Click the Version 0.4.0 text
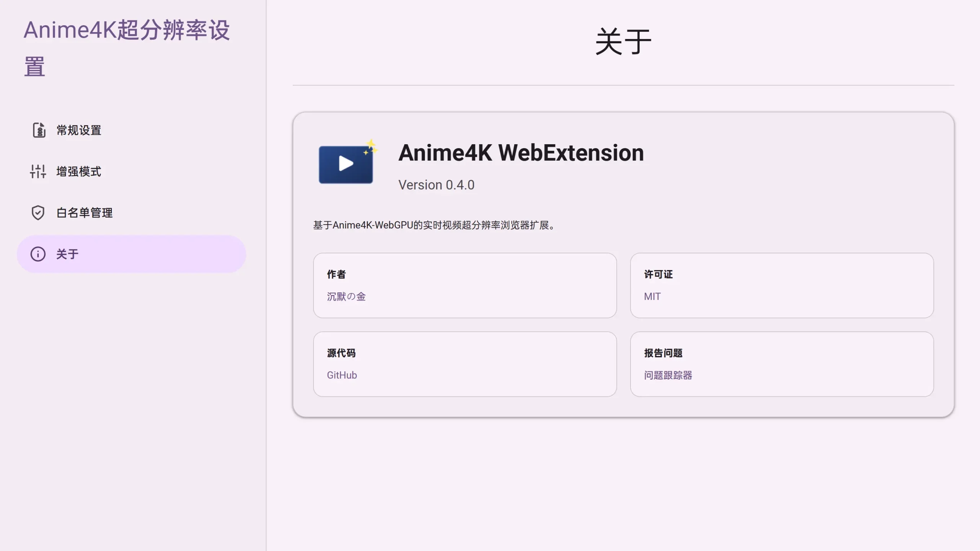The height and width of the screenshot is (551, 980). click(436, 185)
